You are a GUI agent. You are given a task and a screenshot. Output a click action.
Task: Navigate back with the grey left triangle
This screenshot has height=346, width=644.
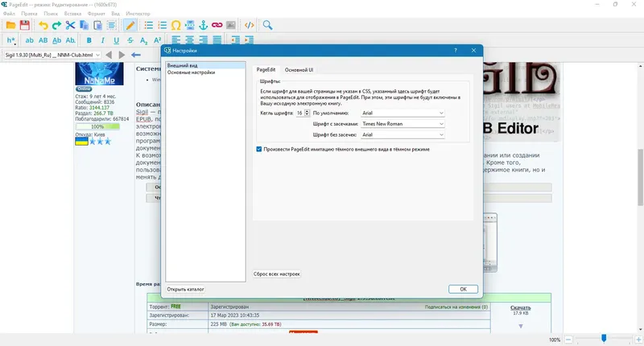click(109, 55)
